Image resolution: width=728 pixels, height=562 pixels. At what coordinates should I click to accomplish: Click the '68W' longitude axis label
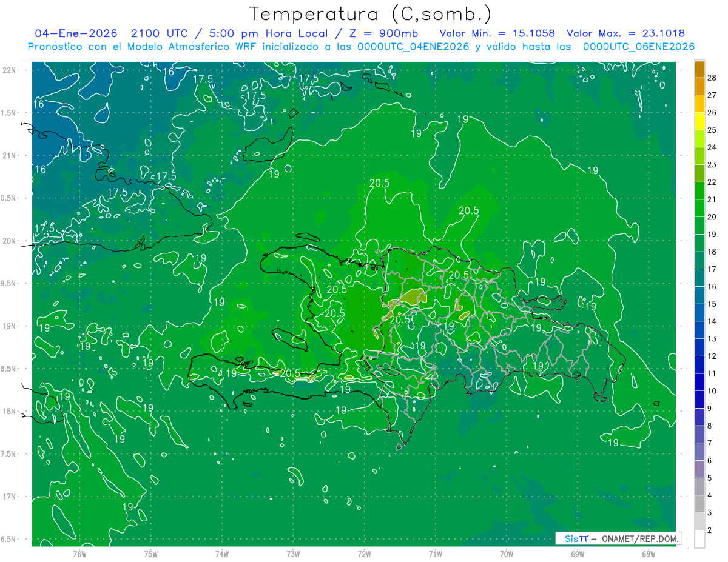(649, 554)
